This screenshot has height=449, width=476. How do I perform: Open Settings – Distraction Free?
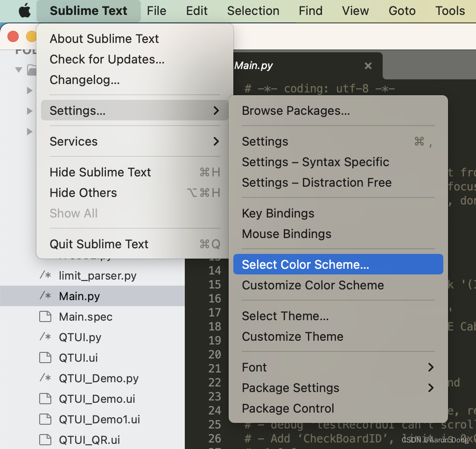click(338, 182)
